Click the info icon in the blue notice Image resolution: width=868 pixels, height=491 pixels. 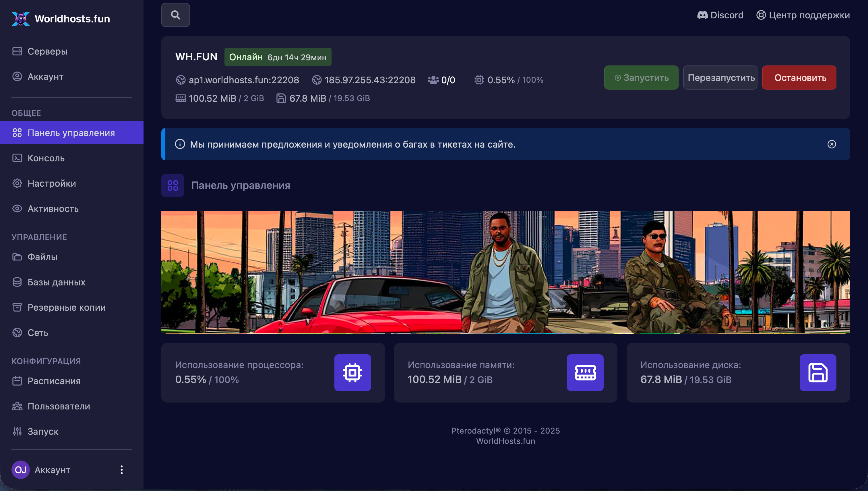click(180, 144)
